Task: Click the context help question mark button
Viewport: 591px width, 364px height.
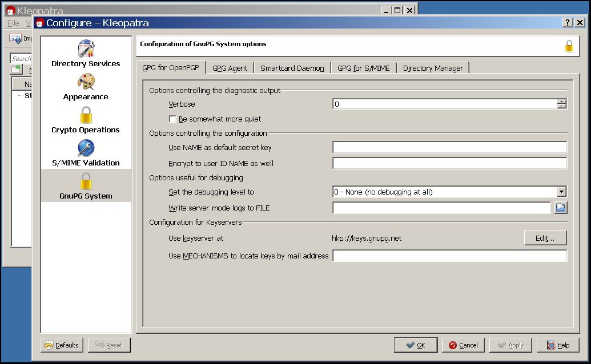Action: (567, 23)
